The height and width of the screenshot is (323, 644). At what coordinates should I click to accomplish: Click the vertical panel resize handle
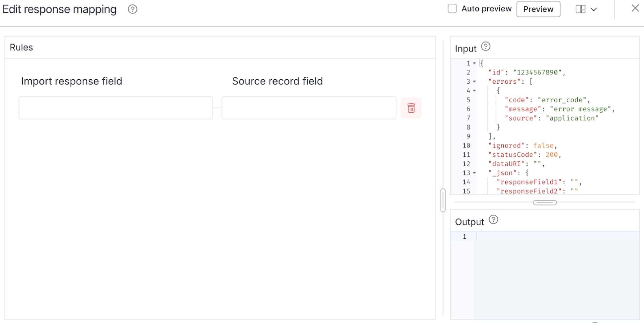click(x=443, y=200)
